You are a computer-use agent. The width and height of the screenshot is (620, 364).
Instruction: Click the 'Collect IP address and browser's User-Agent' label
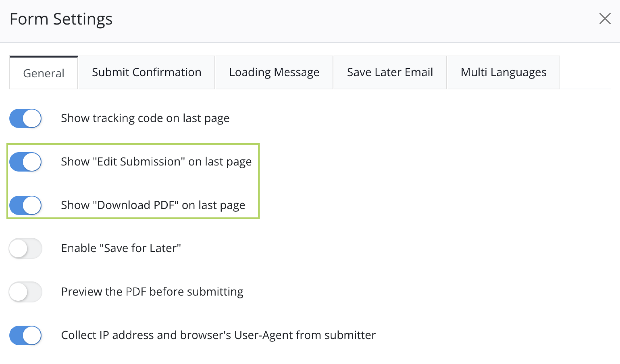tap(218, 335)
